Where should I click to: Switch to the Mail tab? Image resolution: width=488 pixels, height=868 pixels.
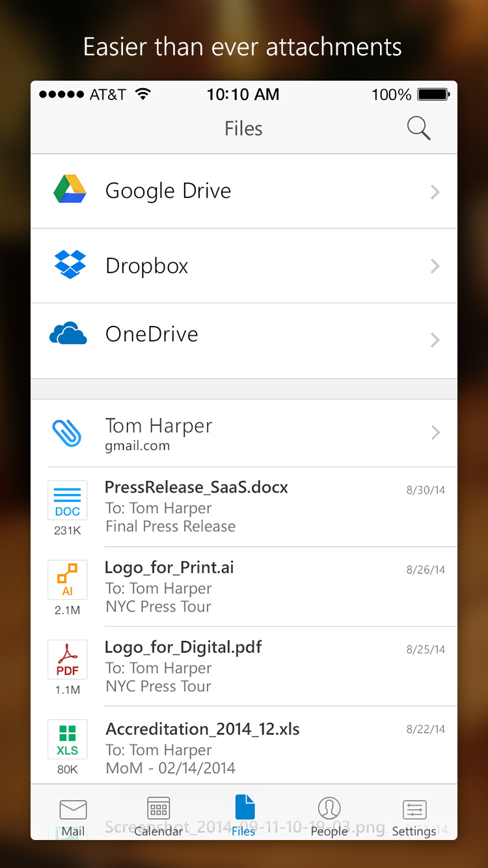(73, 817)
